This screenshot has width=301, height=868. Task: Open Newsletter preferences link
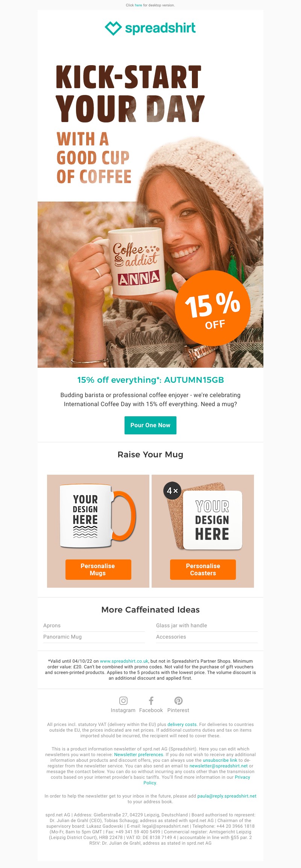[139, 755]
